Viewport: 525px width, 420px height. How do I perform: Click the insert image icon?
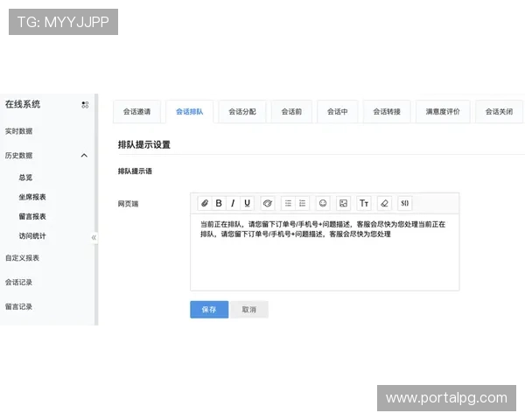pyautogui.click(x=343, y=203)
